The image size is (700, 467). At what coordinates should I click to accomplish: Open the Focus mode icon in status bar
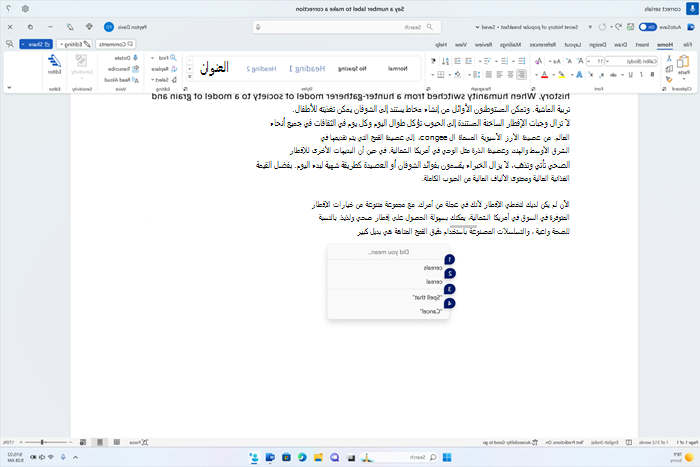[145, 442]
